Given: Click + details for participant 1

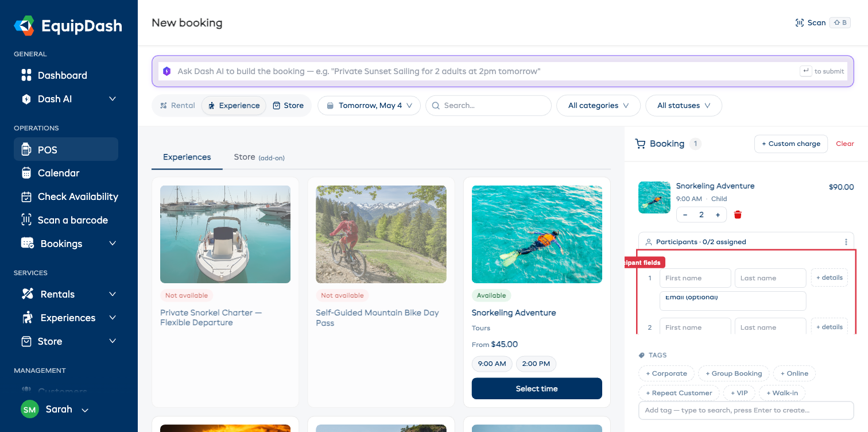Looking at the screenshot, I should coord(830,277).
